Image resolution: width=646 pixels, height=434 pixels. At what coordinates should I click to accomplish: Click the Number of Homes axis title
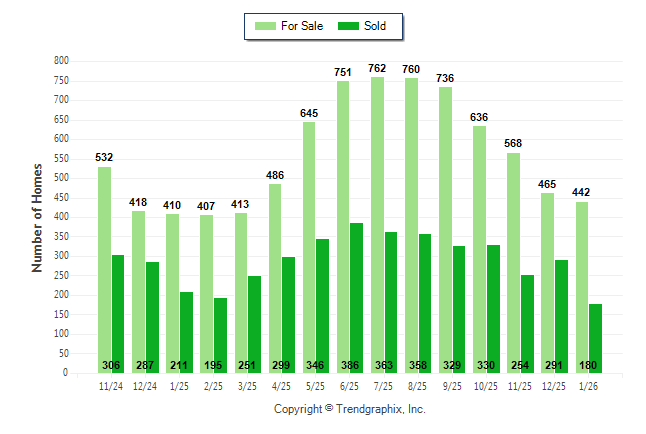tap(37, 217)
